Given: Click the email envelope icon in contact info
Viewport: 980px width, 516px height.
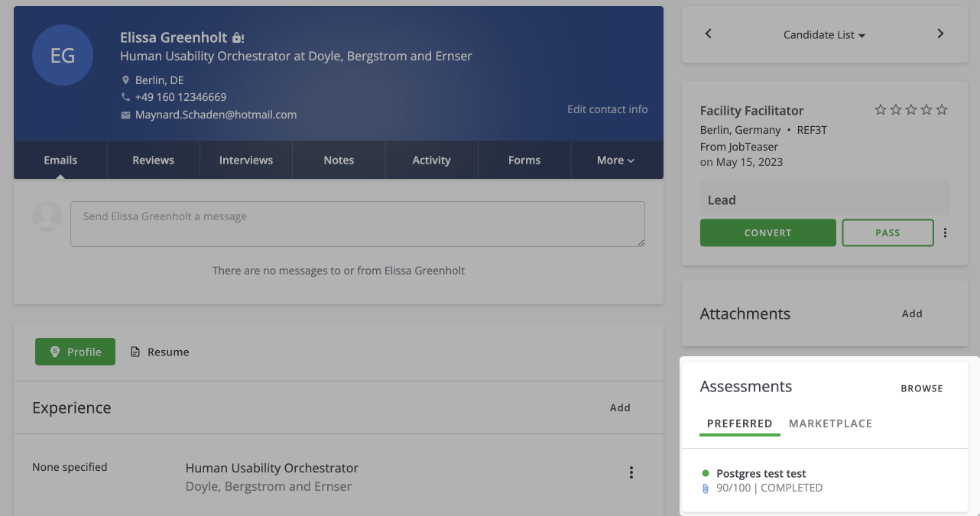Looking at the screenshot, I should tap(126, 115).
